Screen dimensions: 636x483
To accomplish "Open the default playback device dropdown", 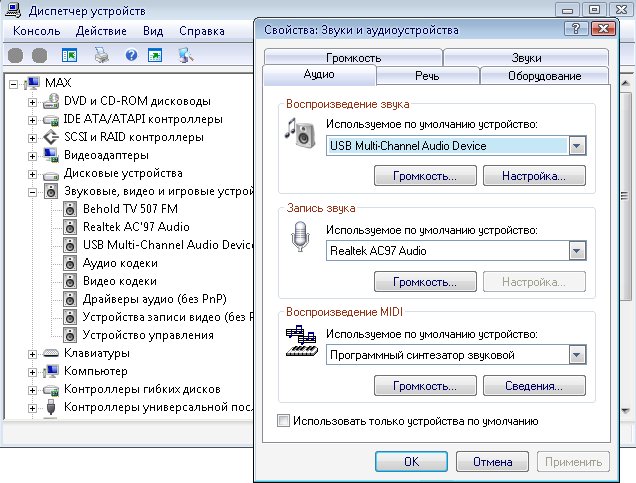I will 576,146.
